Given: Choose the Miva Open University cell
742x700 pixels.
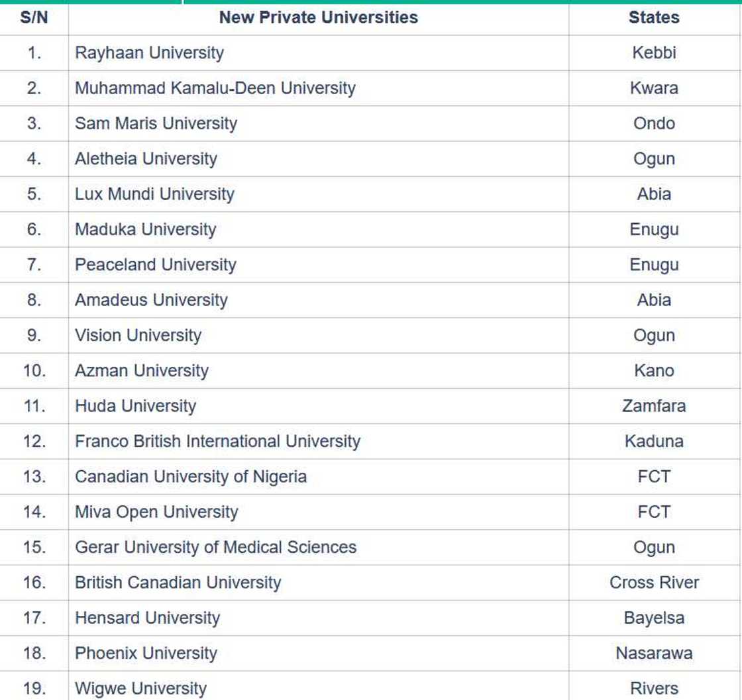Looking at the screenshot, I should (x=156, y=512).
